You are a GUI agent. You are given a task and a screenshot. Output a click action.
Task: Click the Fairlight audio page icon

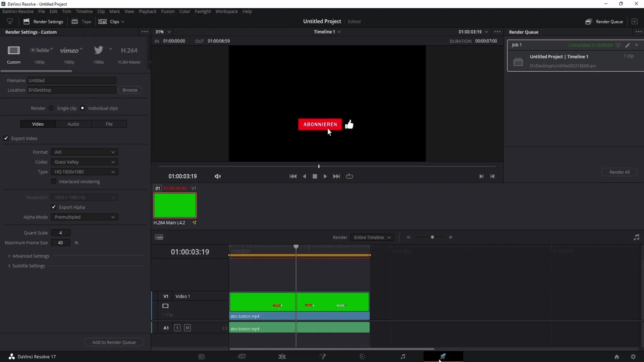tap(402, 357)
